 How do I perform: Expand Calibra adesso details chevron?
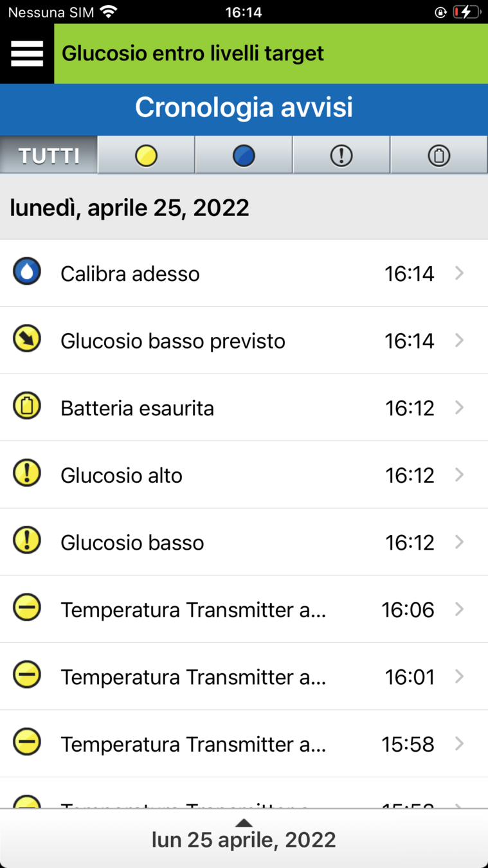click(459, 273)
